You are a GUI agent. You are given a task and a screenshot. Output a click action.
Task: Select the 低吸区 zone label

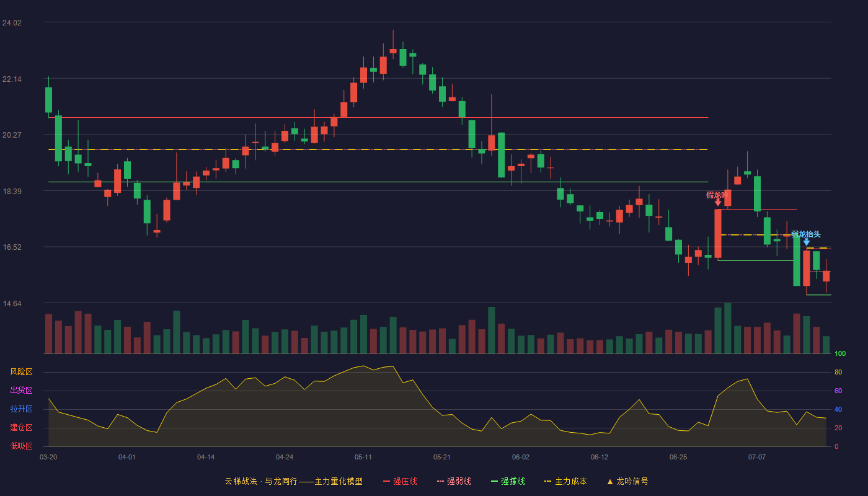(21, 446)
